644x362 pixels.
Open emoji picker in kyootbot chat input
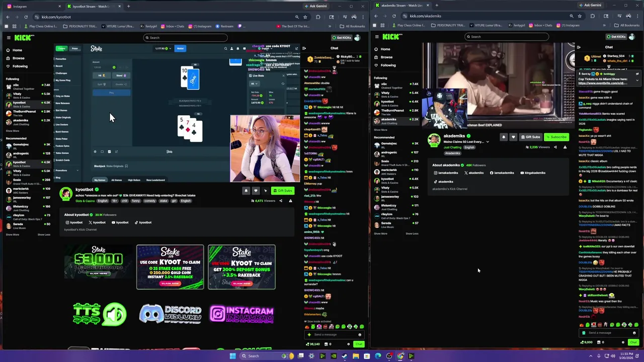(x=359, y=335)
